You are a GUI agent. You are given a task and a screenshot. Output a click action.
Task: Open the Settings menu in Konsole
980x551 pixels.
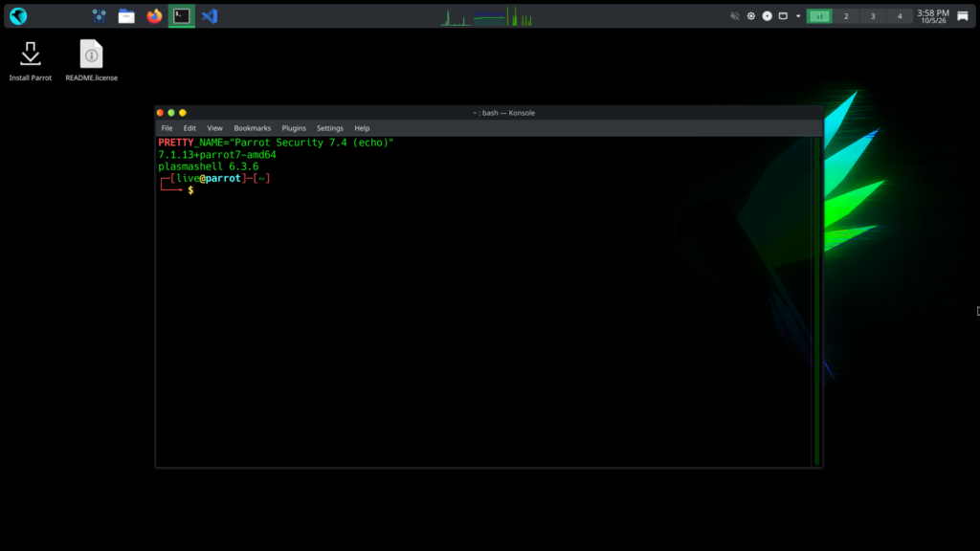330,128
